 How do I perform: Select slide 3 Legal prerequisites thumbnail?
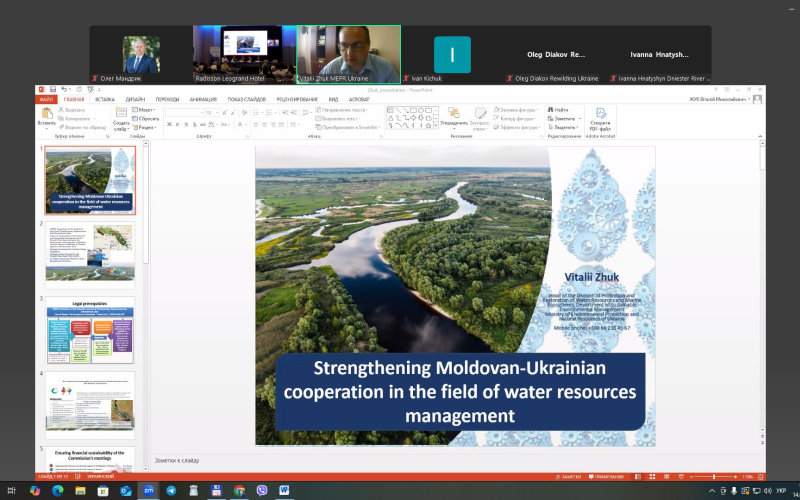click(x=90, y=330)
